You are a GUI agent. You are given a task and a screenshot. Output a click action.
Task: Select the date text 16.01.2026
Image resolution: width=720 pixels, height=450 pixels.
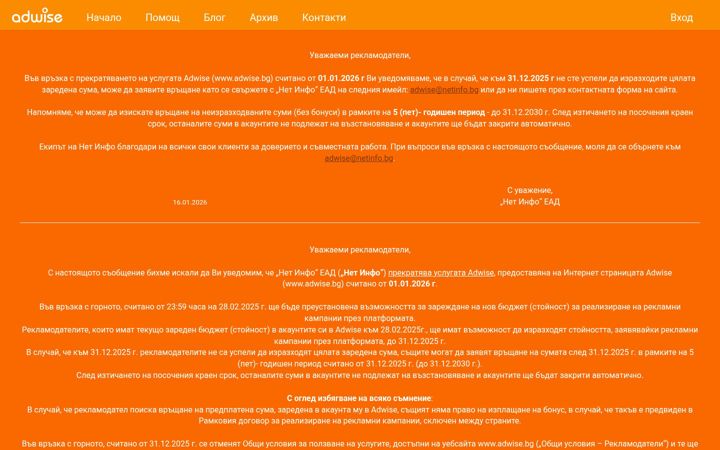(190, 202)
